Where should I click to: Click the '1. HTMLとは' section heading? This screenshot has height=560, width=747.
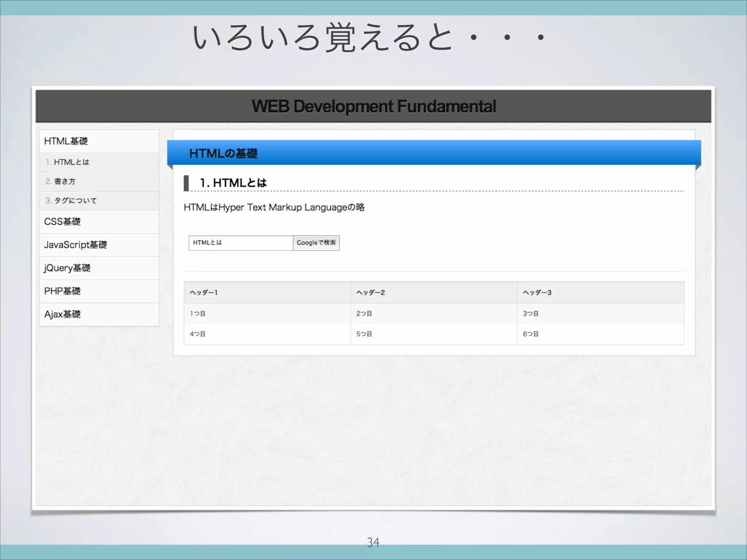tap(233, 183)
